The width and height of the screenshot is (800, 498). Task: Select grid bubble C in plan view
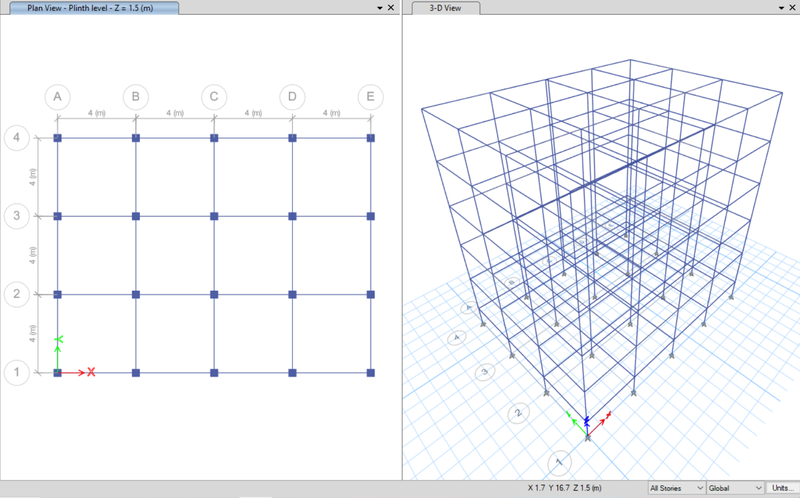[214, 97]
